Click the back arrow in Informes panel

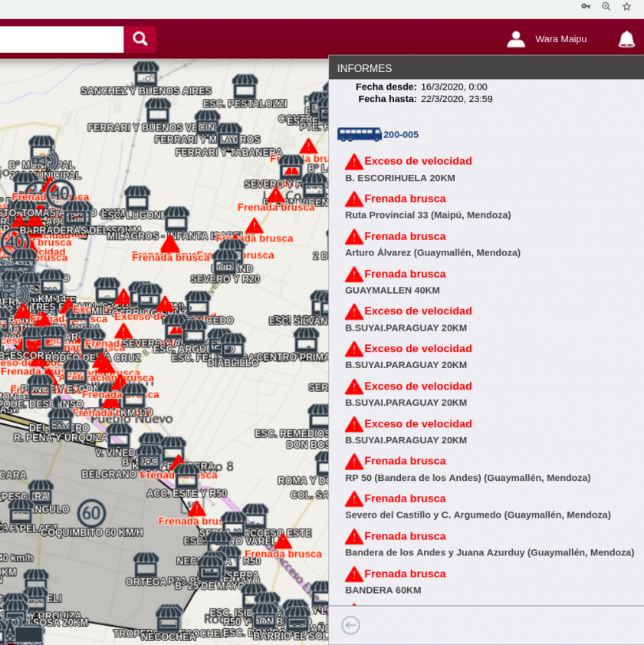coord(350,625)
